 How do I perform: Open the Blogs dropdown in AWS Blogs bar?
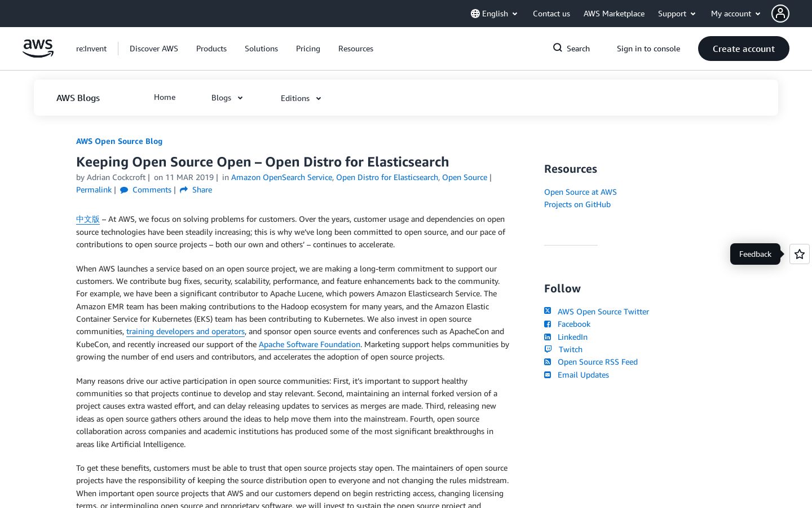[227, 98]
